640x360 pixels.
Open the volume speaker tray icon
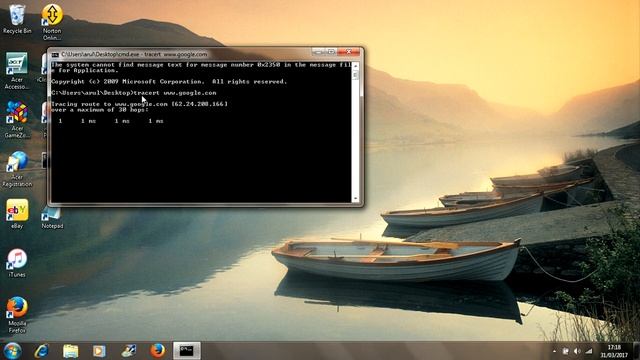click(x=577, y=351)
